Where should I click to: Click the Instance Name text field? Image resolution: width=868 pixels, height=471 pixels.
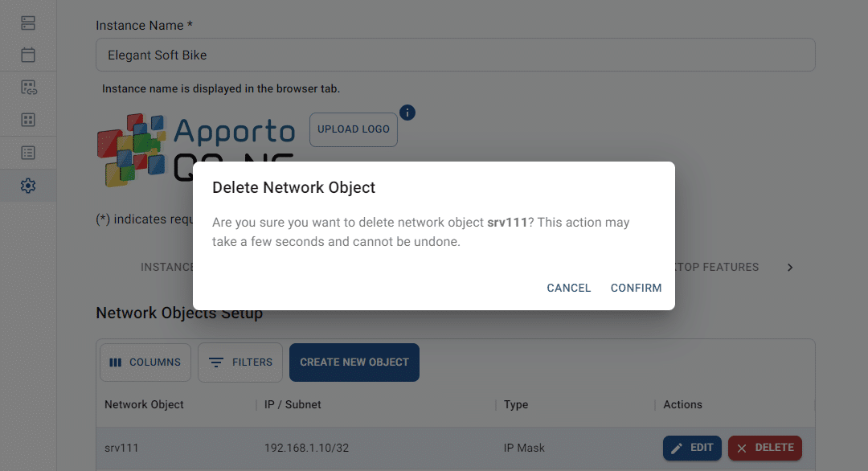point(456,55)
